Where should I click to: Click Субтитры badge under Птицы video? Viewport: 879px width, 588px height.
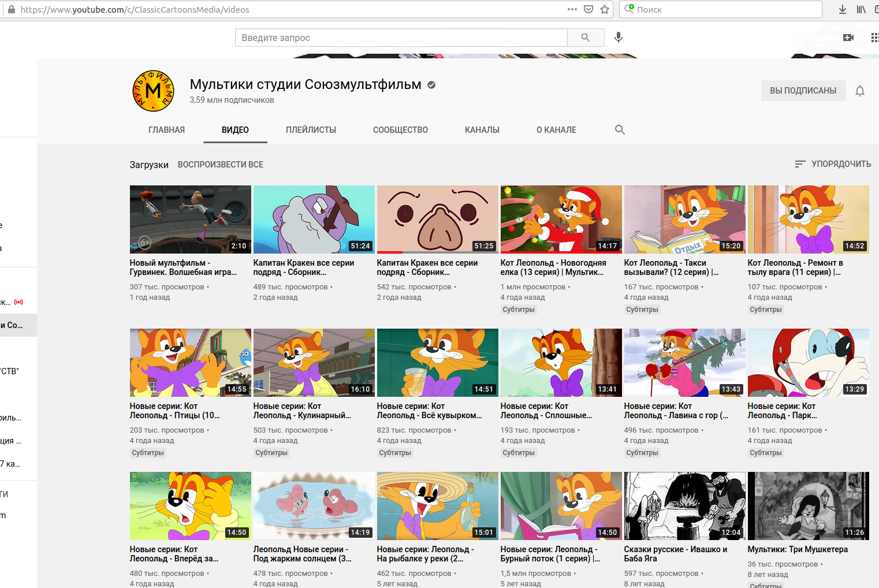click(148, 453)
